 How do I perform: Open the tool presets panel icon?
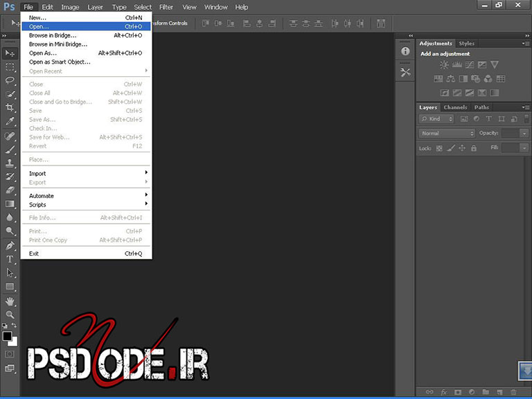pyautogui.click(x=405, y=72)
